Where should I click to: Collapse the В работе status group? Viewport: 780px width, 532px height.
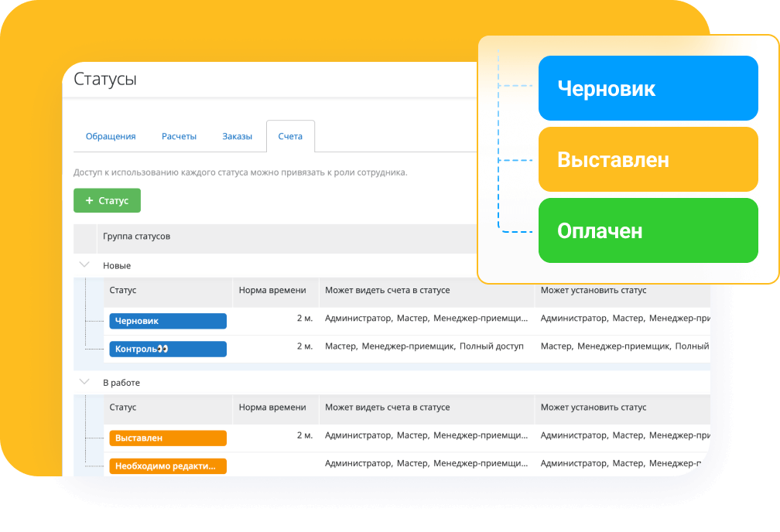click(x=85, y=381)
